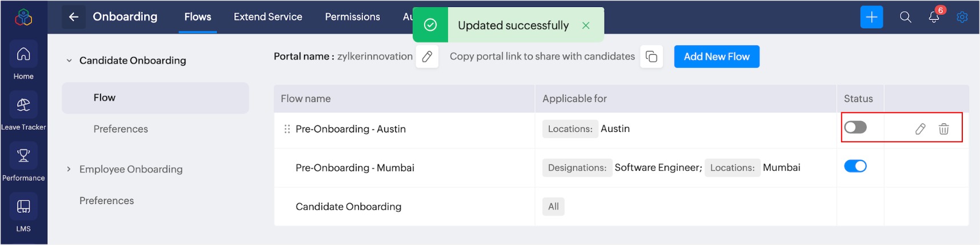Delete the Pre-Onboarding - Austin flow

coord(943,129)
